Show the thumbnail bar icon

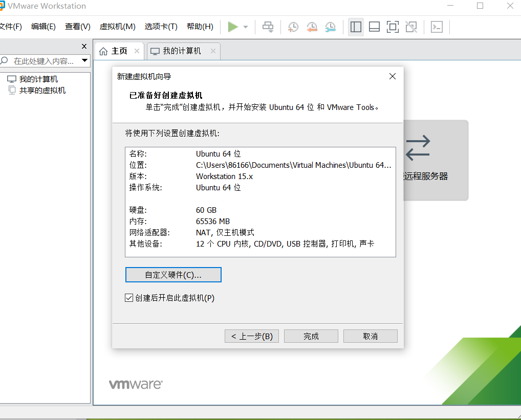click(x=374, y=27)
